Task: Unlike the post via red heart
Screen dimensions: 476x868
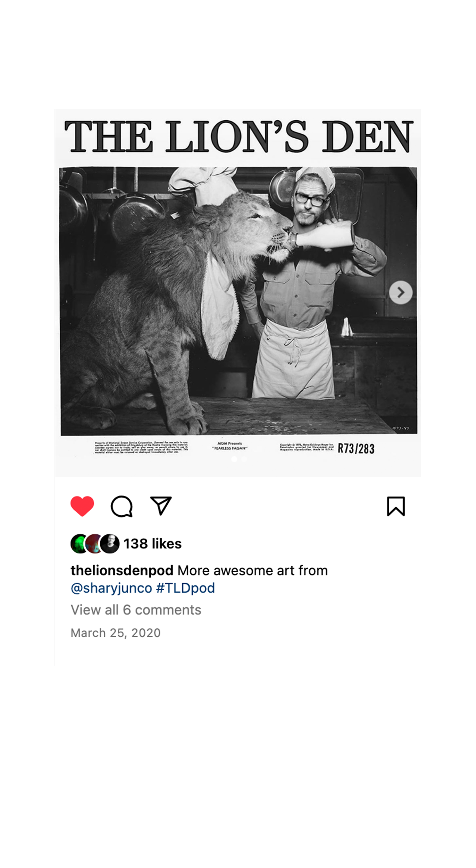Action: click(x=82, y=506)
